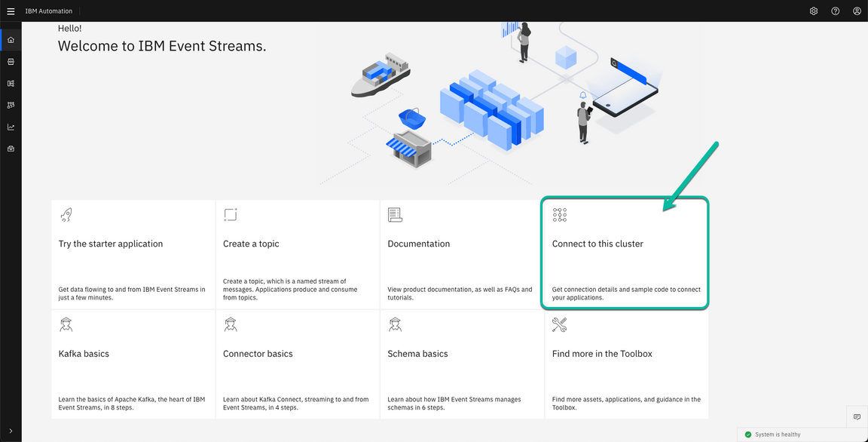
Task: Open Consumer groups from the sidebar
Action: tap(10, 105)
